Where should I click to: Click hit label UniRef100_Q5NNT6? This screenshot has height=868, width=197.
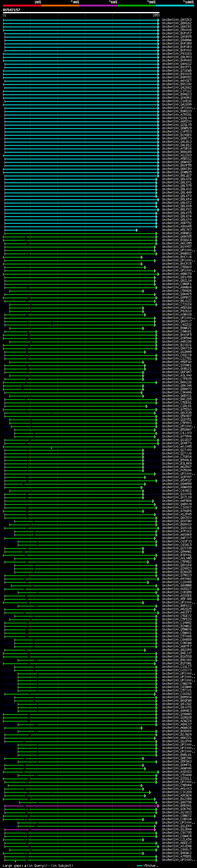tap(177, 629)
